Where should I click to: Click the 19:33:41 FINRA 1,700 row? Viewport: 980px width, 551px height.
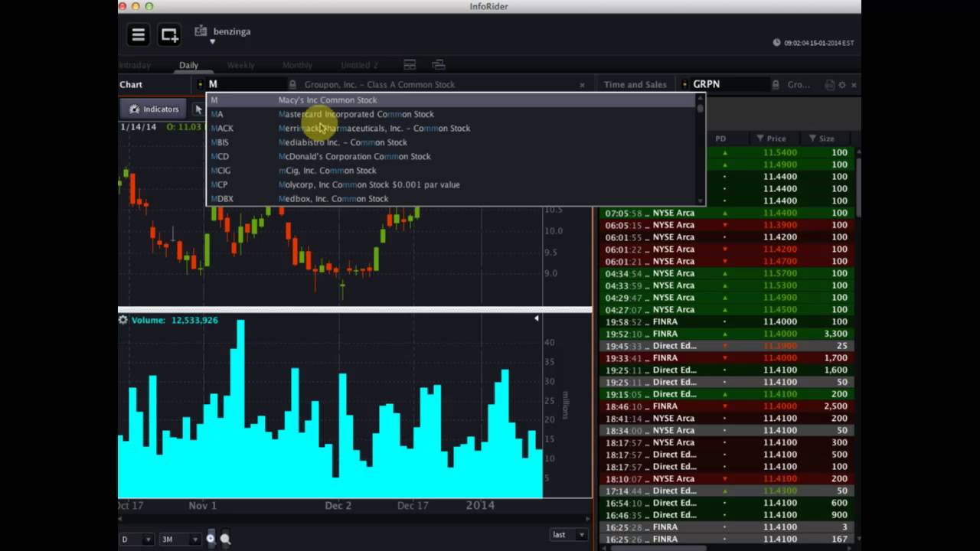726,358
